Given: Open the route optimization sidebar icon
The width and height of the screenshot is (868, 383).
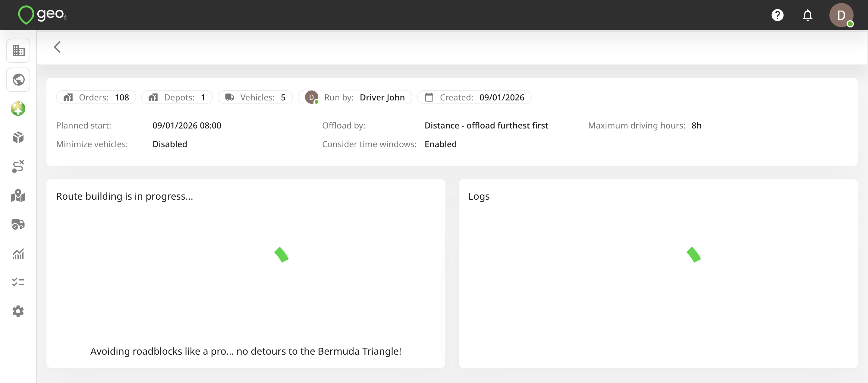Looking at the screenshot, I should [18, 166].
